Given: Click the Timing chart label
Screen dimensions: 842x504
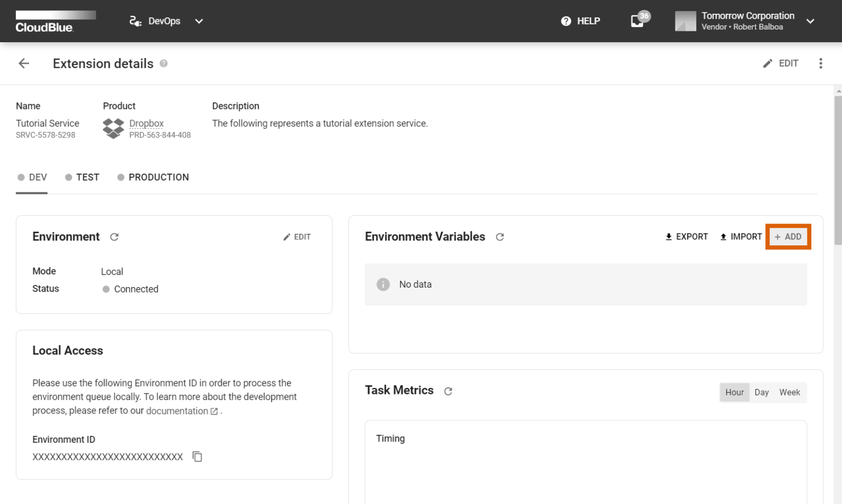Looking at the screenshot, I should (390, 438).
